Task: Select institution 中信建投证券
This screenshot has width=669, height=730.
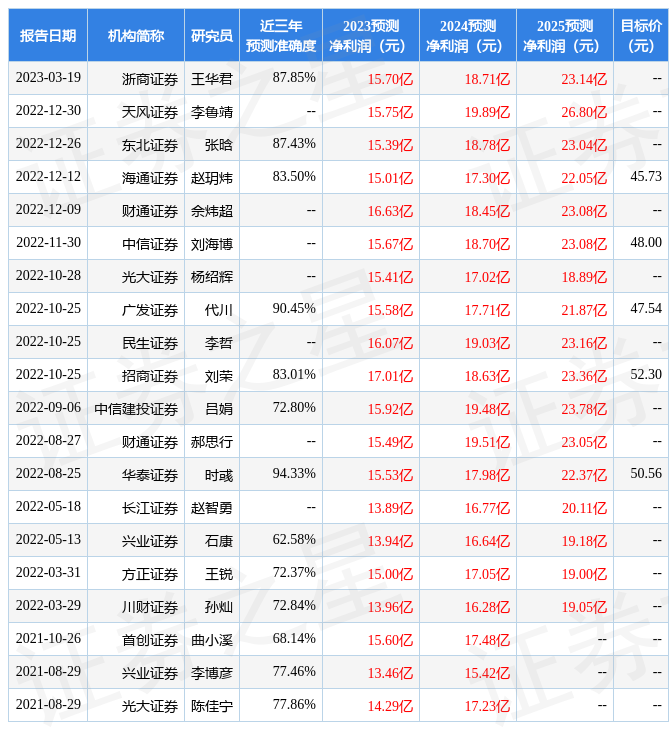Action: pyautogui.click(x=136, y=409)
